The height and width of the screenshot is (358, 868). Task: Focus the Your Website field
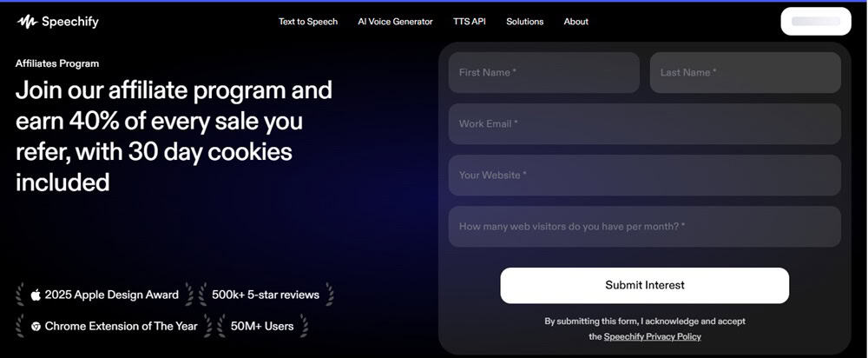point(644,176)
